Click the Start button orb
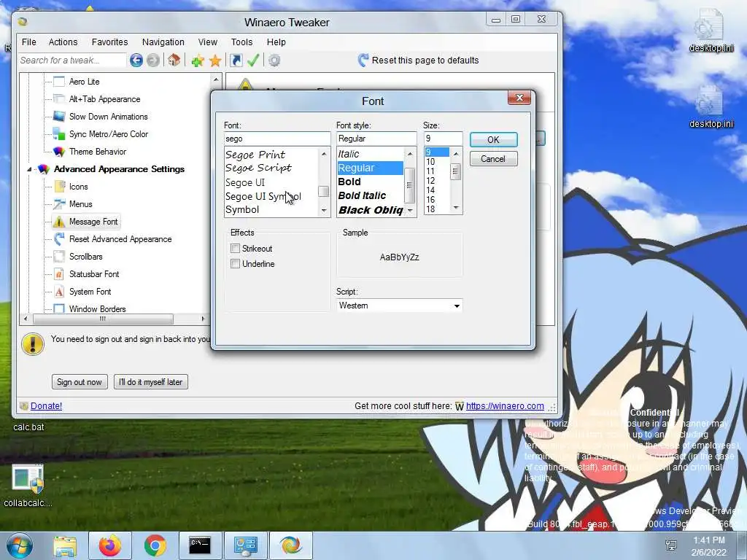747x560 pixels. (20, 545)
